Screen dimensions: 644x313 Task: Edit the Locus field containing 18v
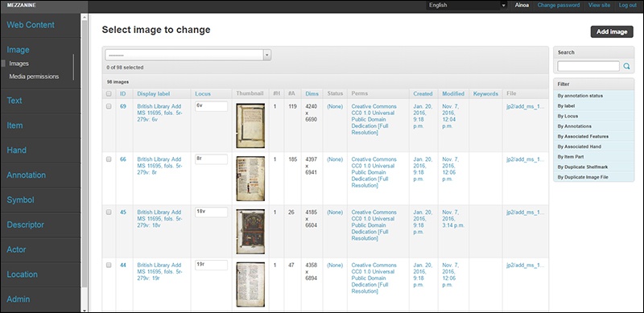tap(211, 212)
